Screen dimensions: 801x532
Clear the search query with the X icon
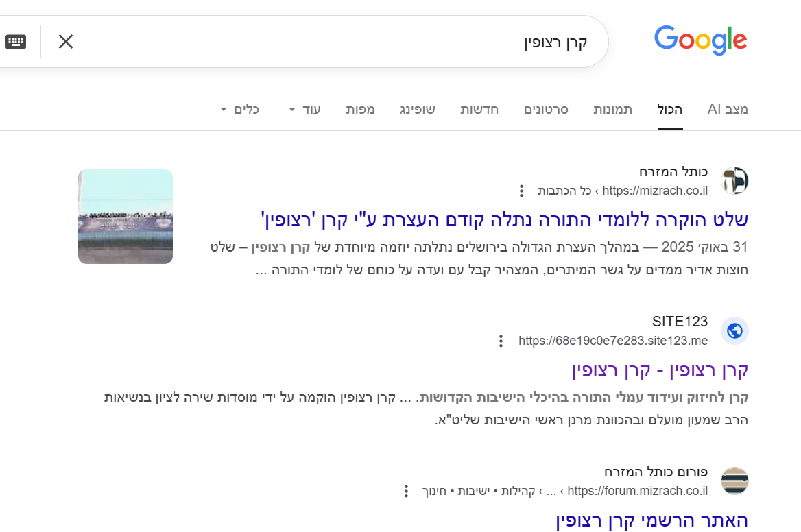pyautogui.click(x=66, y=41)
